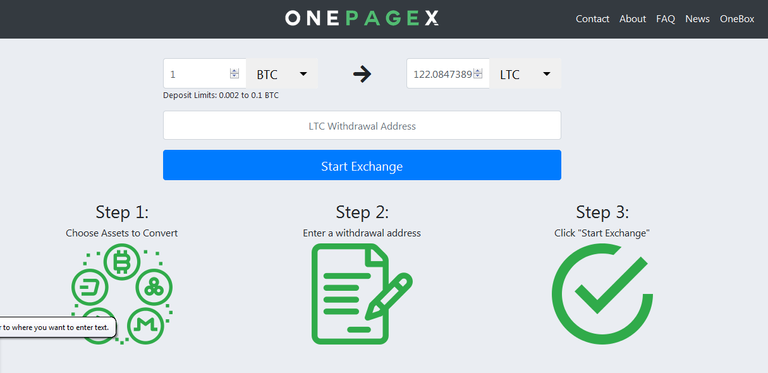This screenshot has height=373, width=768.
Task: Click the large green checkmark icon
Action: (602, 294)
